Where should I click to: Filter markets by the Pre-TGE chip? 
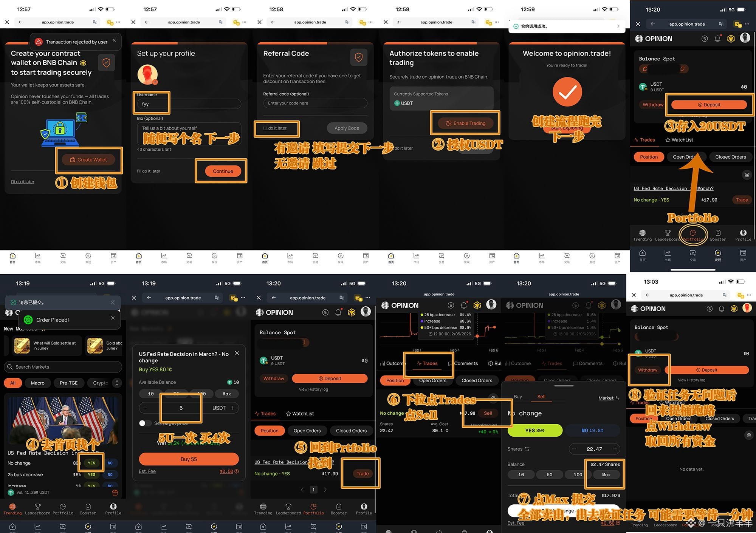tap(68, 383)
